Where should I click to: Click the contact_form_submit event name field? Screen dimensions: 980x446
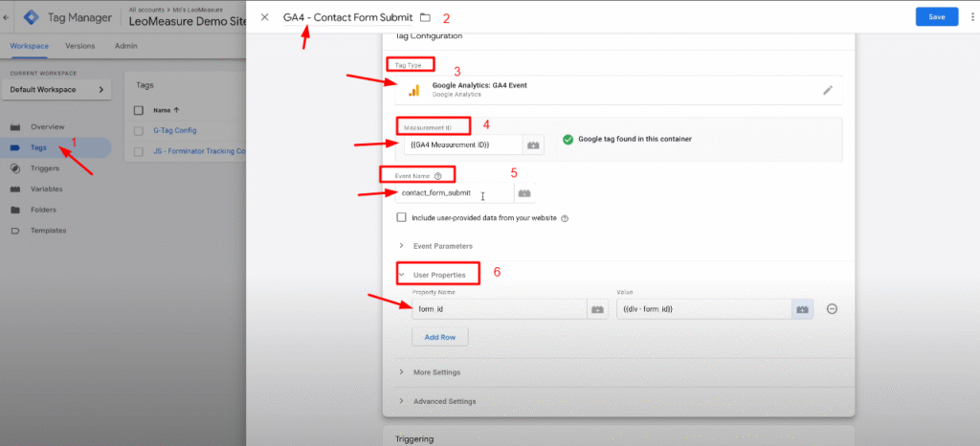point(455,193)
